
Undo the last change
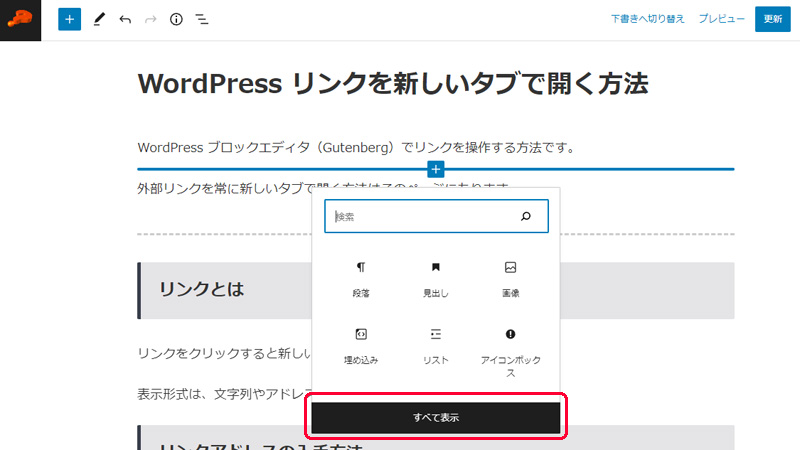[125, 19]
